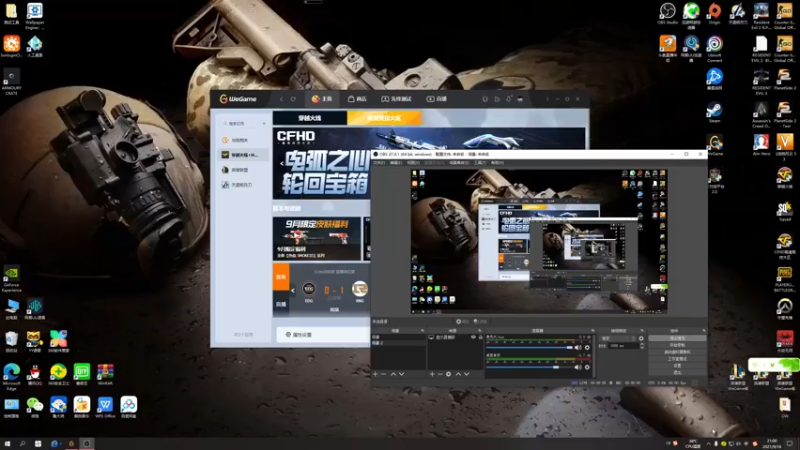Click Exit button in OBS controls

point(677,372)
